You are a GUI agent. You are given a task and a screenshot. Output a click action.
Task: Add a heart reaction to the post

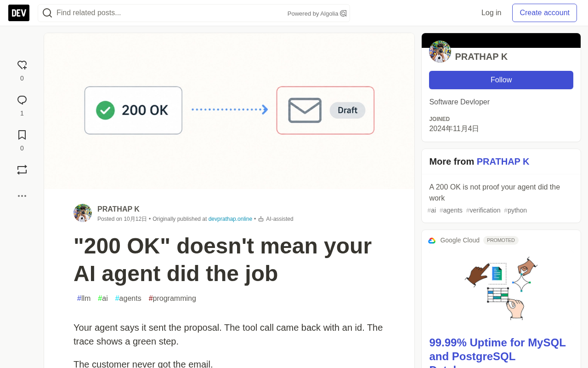(x=22, y=65)
